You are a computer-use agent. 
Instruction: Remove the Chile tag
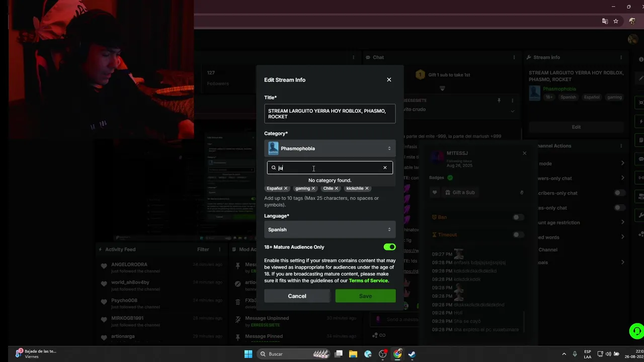tap(337, 188)
